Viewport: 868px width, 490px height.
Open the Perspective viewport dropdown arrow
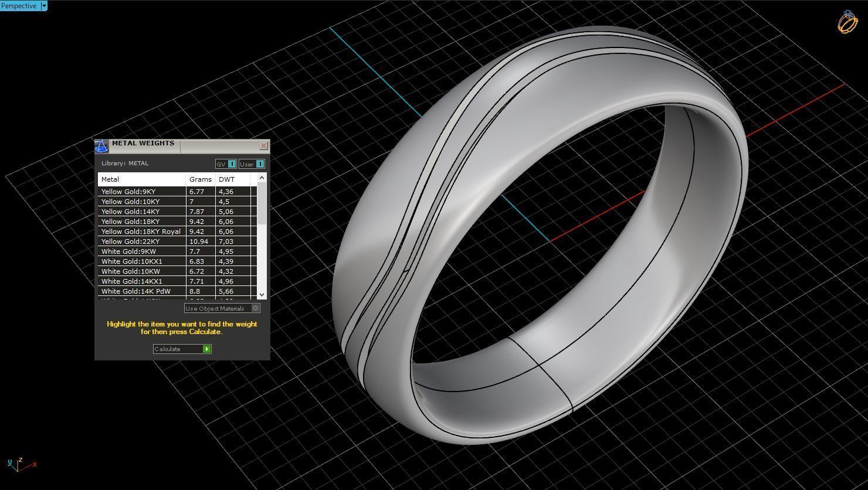pos(44,6)
